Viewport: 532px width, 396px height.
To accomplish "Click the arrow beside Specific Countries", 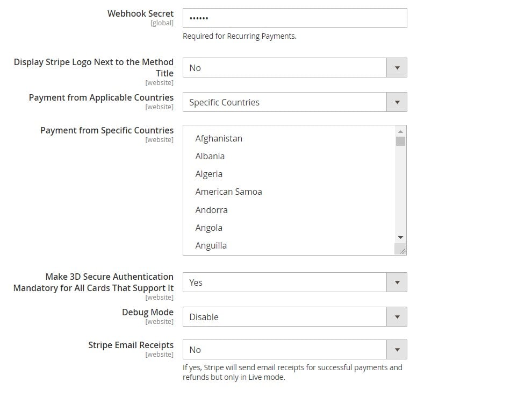I will 397,102.
